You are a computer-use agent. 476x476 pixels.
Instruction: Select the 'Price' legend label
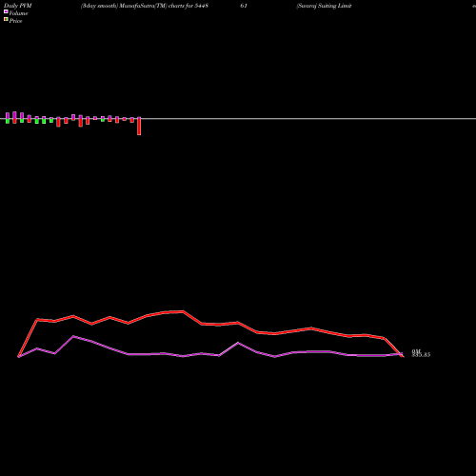tap(15, 21)
